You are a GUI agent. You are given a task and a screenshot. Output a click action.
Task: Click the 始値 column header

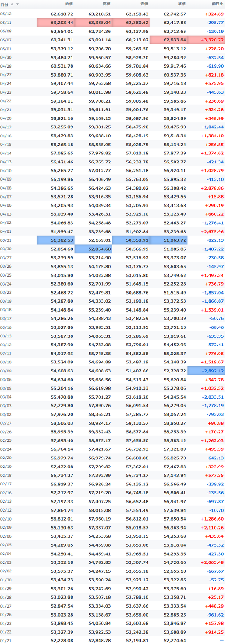69,4
